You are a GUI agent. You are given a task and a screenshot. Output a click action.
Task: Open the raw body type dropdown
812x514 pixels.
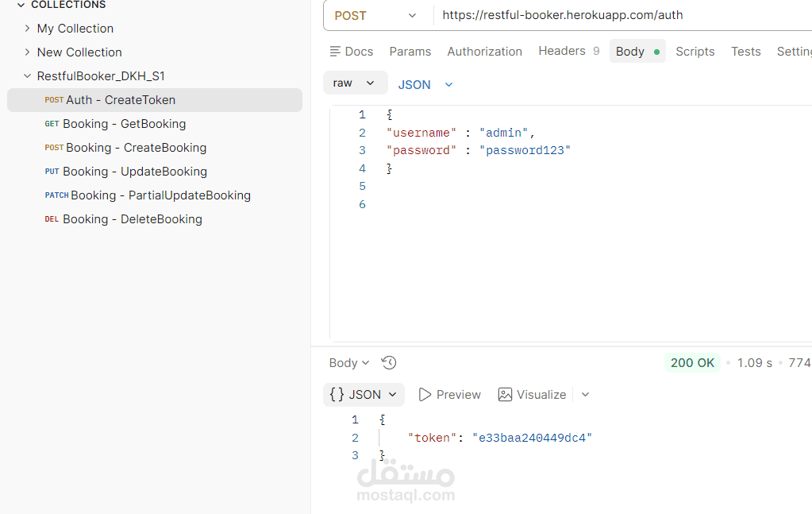pos(355,83)
